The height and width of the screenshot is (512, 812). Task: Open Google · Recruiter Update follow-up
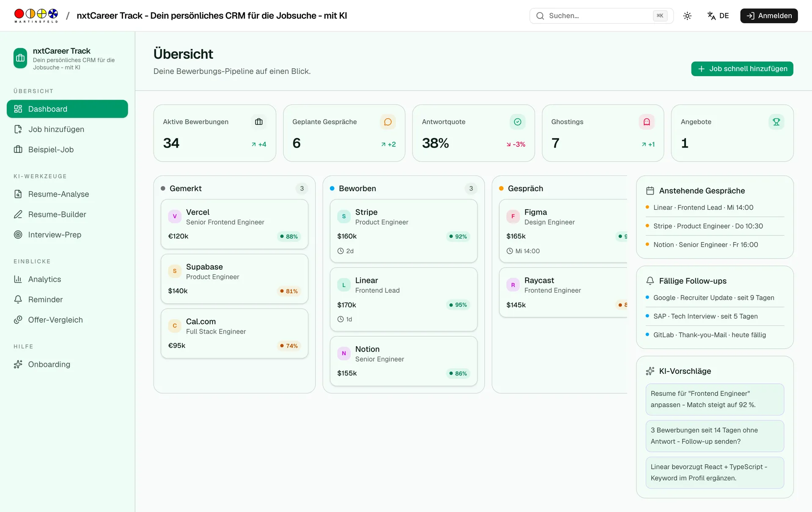[x=715, y=298]
